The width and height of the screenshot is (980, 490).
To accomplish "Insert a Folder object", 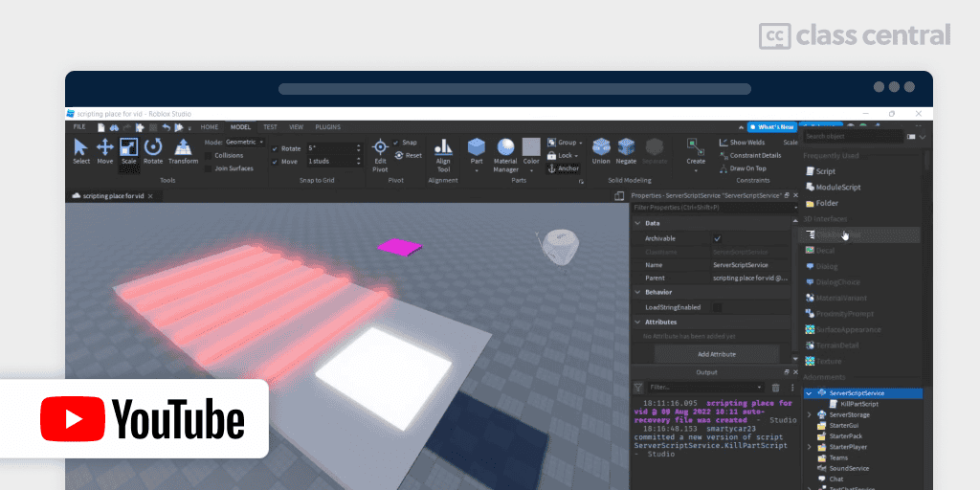I will 822,203.
